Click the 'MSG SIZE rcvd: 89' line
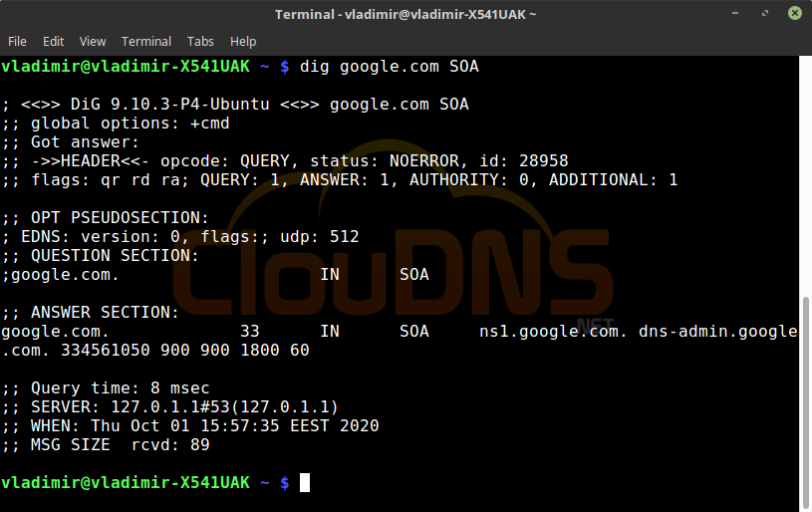 [106, 445]
